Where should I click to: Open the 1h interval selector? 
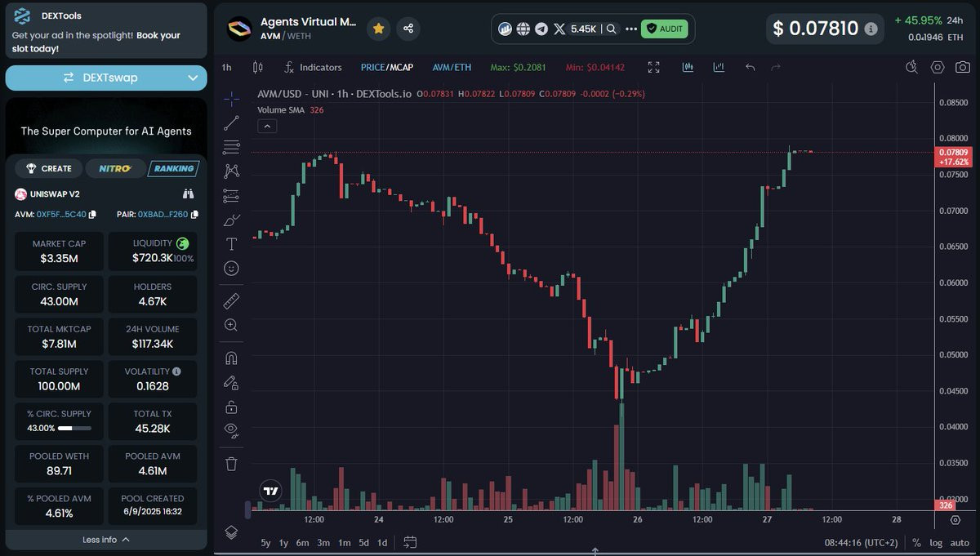[226, 67]
